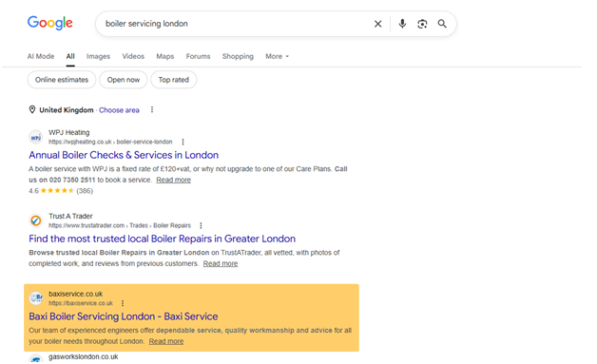Apply the Online estimates filter chip
The height and width of the screenshot is (364, 597).
tap(62, 80)
